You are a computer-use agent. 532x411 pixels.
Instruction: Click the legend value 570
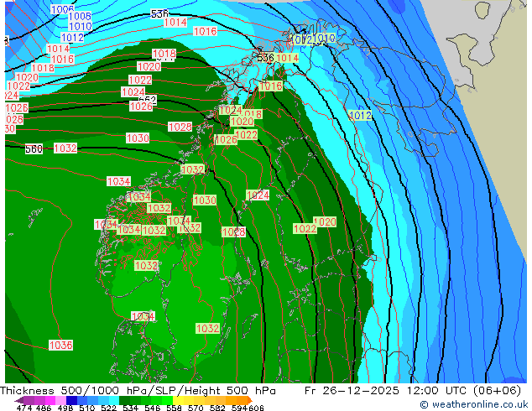196,408
